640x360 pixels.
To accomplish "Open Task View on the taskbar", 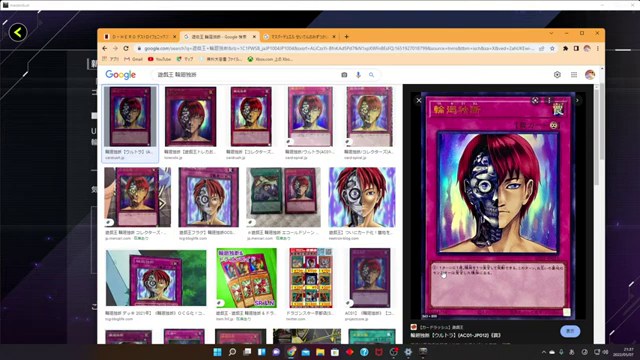I will [x=247, y=352].
